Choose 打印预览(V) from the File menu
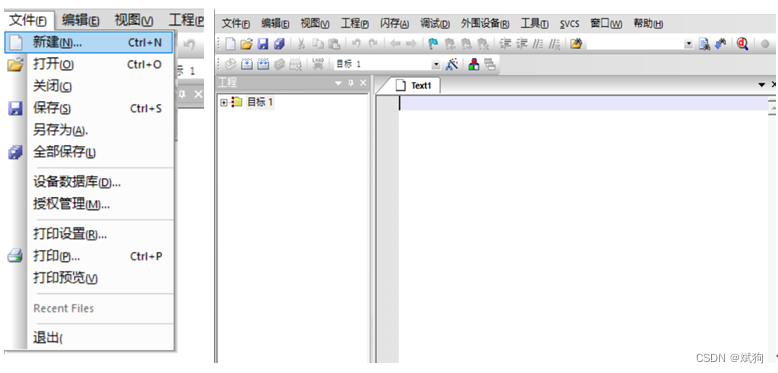778x373 pixels. tap(89, 278)
